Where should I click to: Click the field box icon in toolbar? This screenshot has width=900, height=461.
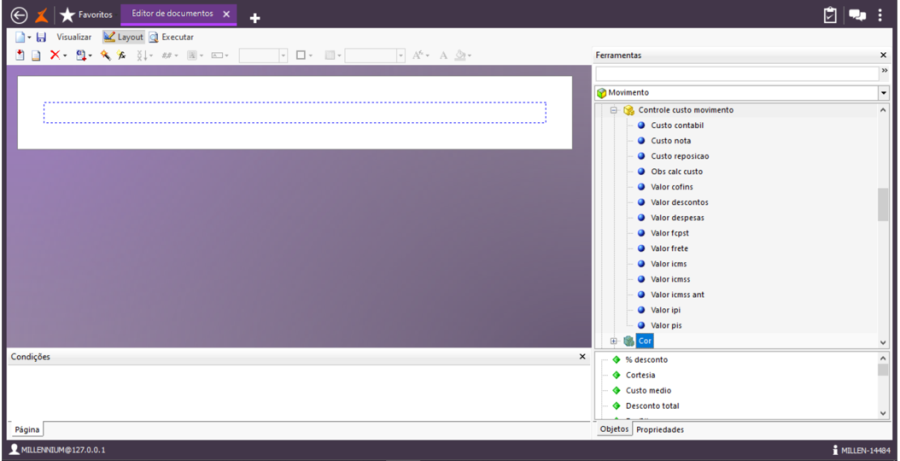click(217, 56)
